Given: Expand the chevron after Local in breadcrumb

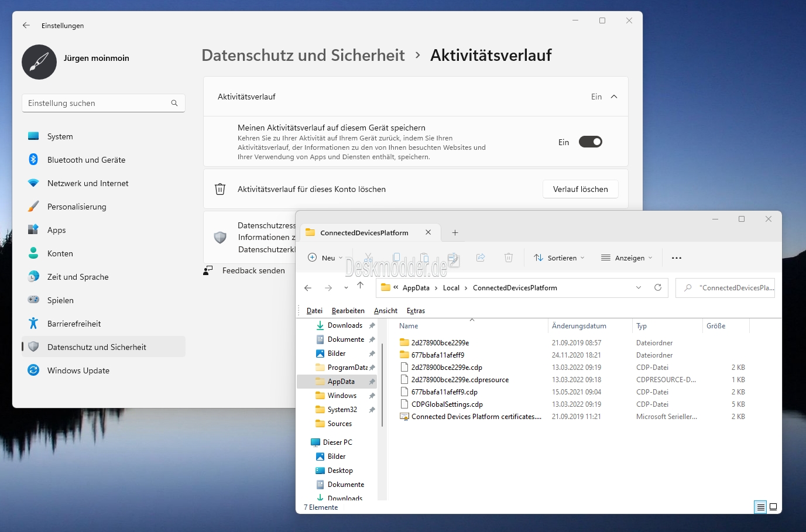Looking at the screenshot, I should pos(466,288).
